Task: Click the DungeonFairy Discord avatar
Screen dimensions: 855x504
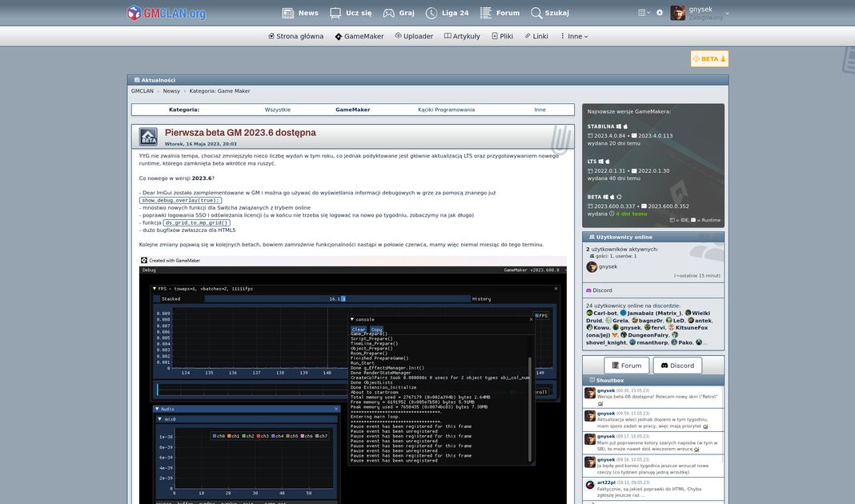Action: pos(624,335)
